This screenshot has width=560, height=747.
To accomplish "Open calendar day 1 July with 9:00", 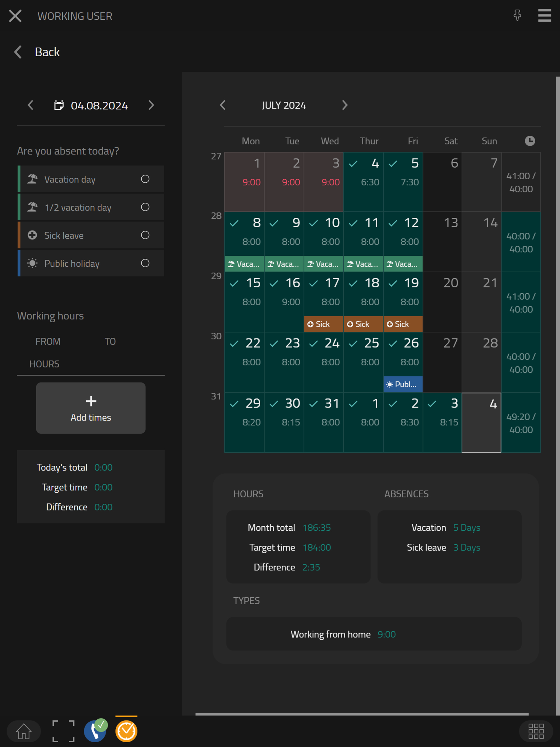I will point(244,182).
